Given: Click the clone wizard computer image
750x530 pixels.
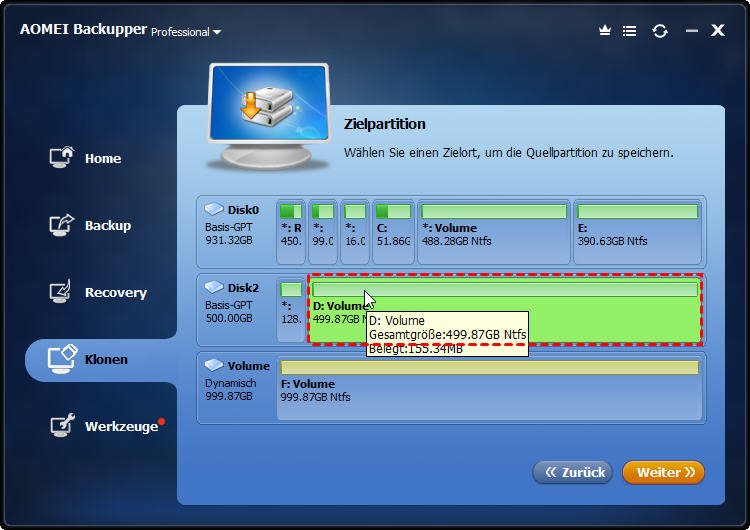Looking at the screenshot, I should (268, 117).
